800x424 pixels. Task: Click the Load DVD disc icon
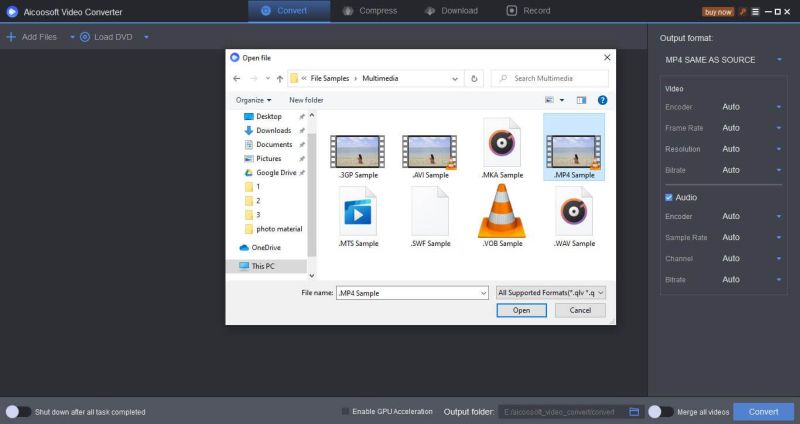tap(85, 37)
